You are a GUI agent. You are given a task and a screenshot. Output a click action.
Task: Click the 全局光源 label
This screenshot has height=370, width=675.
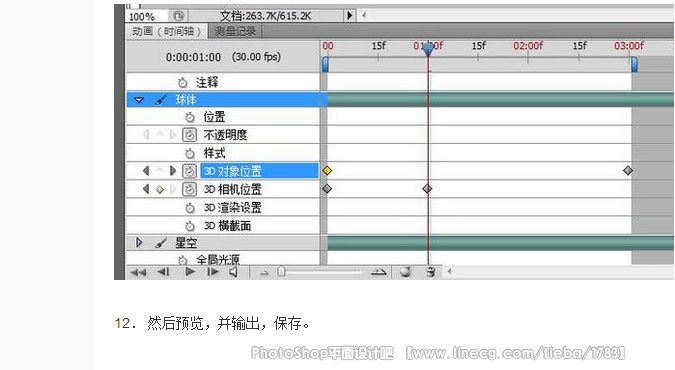pyautogui.click(x=218, y=260)
